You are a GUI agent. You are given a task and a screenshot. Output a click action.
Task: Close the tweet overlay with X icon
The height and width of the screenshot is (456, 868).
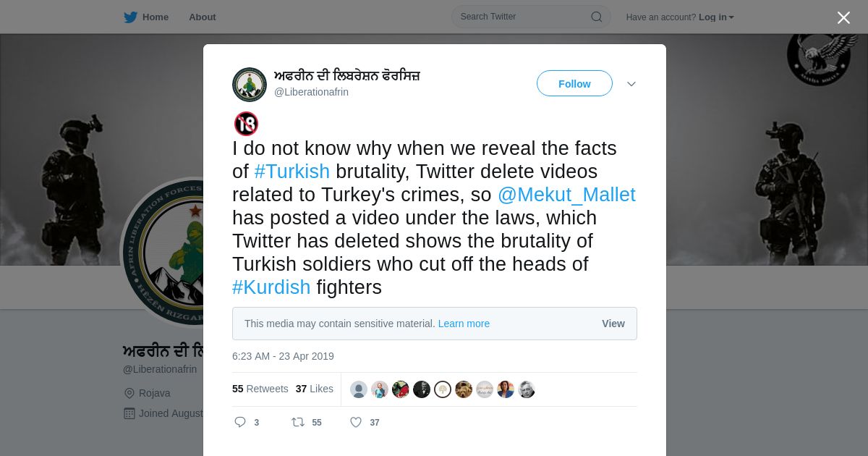pos(843,17)
